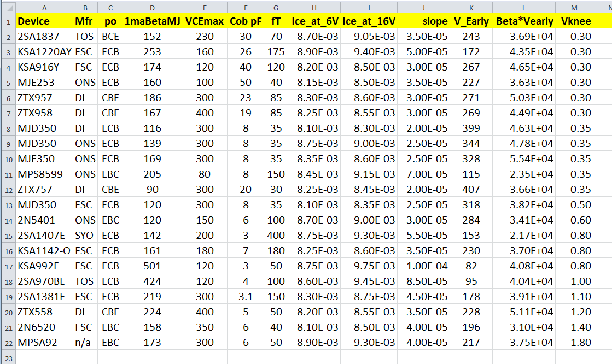The image size is (612, 364).
Task: Click Cob value 3.1
Action: pyautogui.click(x=246, y=297)
